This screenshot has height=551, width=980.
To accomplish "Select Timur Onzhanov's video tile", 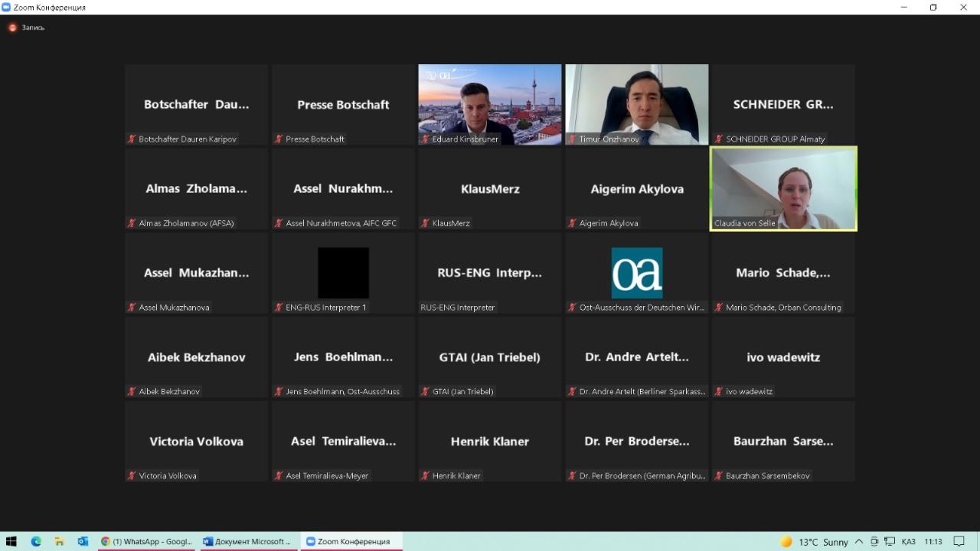I will pyautogui.click(x=637, y=105).
